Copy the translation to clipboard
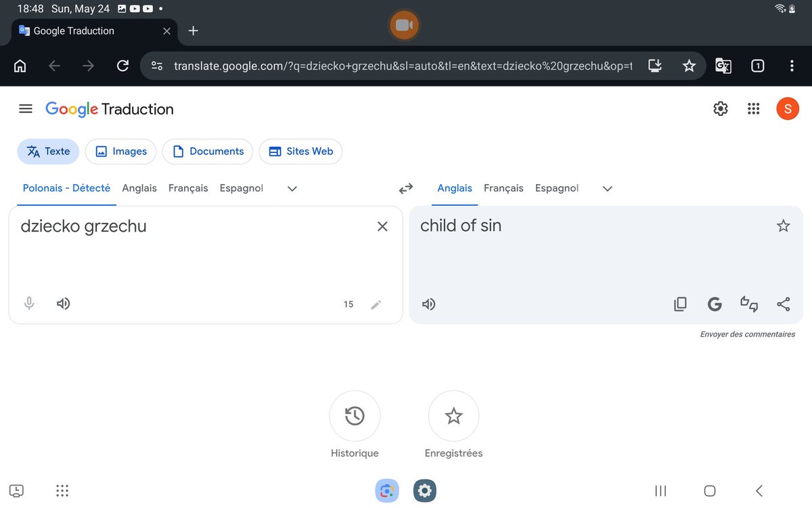 pyautogui.click(x=680, y=304)
